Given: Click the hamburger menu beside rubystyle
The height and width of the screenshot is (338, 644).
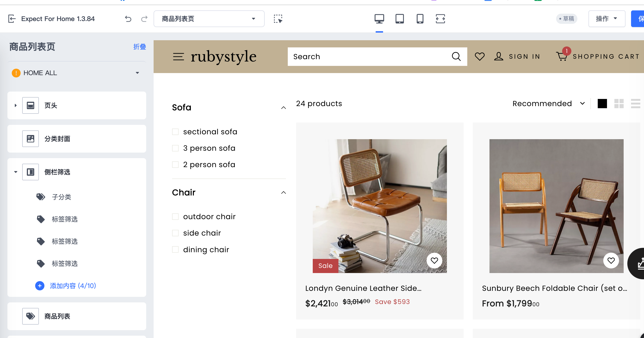Looking at the screenshot, I should coord(178,56).
